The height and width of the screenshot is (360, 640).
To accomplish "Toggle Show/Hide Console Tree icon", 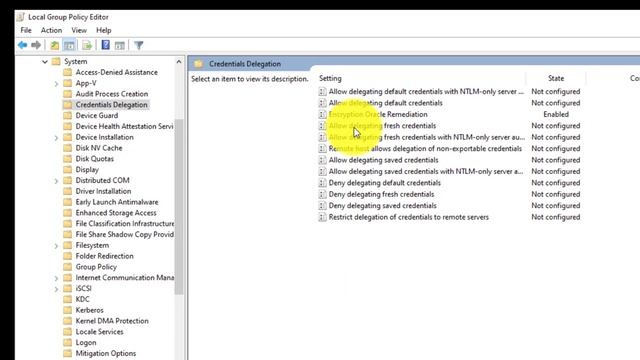I will click(x=69, y=45).
